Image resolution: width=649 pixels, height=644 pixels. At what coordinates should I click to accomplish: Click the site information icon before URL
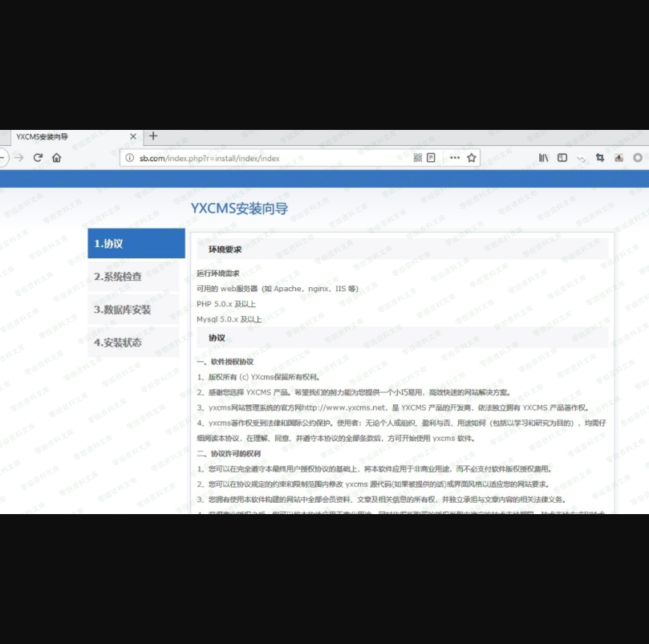[x=130, y=158]
